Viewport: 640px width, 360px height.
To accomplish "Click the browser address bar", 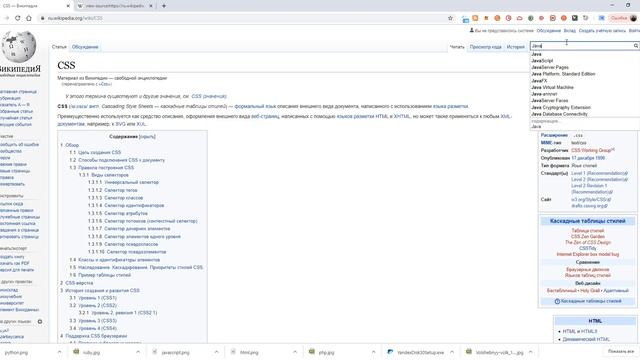I will pyautogui.click(x=245, y=18).
